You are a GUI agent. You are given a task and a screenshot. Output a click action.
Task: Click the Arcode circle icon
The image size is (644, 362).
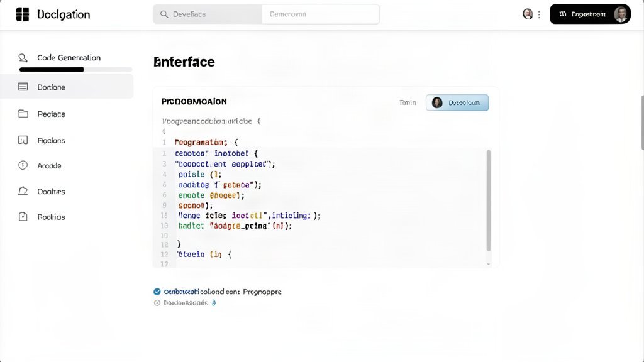(23, 165)
